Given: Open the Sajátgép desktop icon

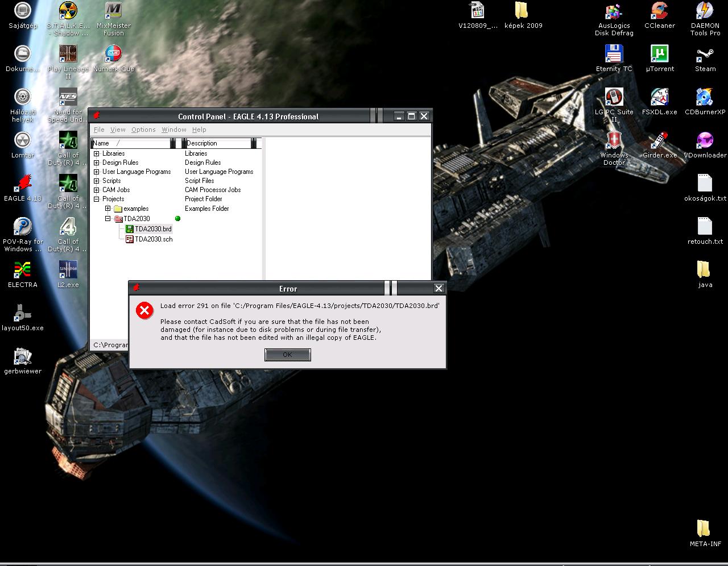Looking at the screenshot, I should [x=23, y=16].
